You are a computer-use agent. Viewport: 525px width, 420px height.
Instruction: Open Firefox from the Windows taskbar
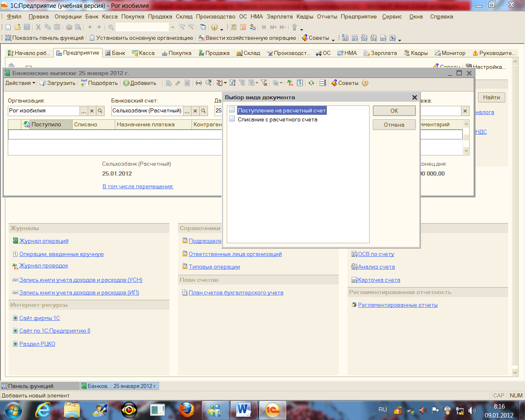[x=186, y=410]
